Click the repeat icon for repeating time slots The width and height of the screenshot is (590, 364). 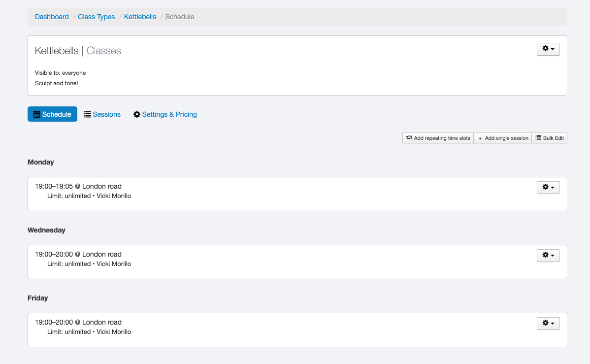pyautogui.click(x=409, y=138)
